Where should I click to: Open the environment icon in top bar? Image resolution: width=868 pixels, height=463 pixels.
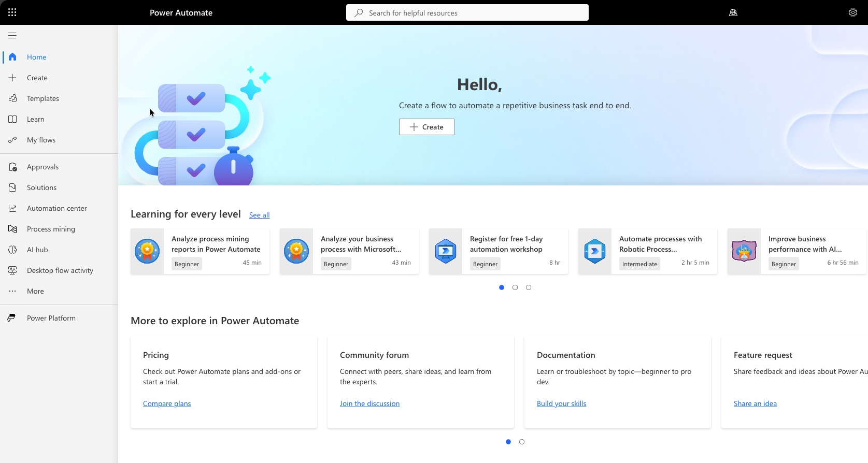[733, 12]
